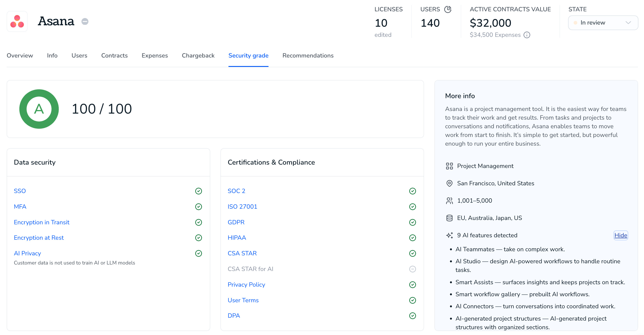
Task: Click the people icon next to 1,001–5,000
Action: [x=449, y=201]
